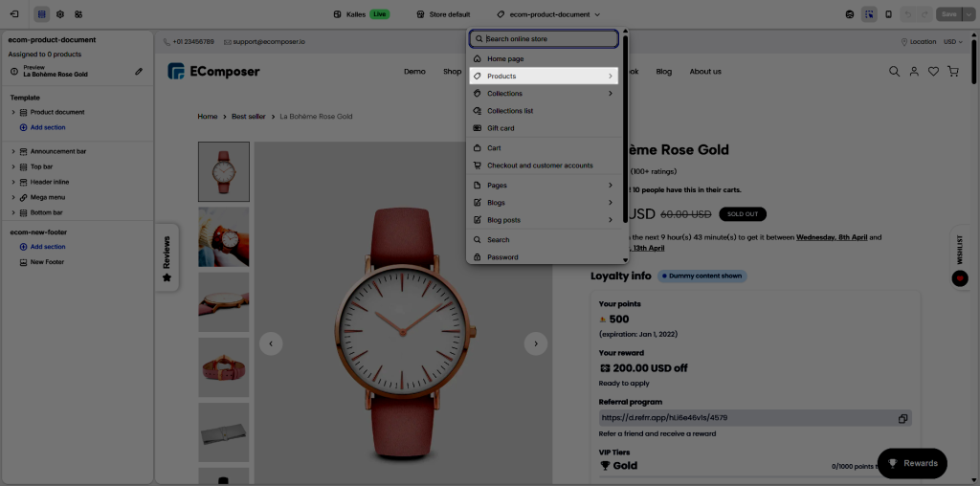Click the search magnifier in the store header
Image resolution: width=980 pixels, height=486 pixels.
pos(894,72)
